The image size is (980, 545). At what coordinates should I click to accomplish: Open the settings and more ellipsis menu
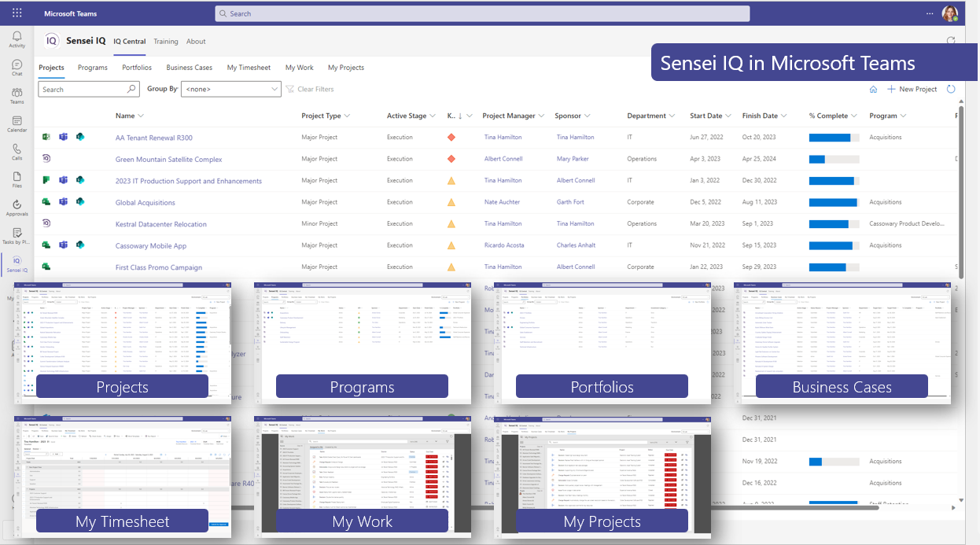click(930, 13)
